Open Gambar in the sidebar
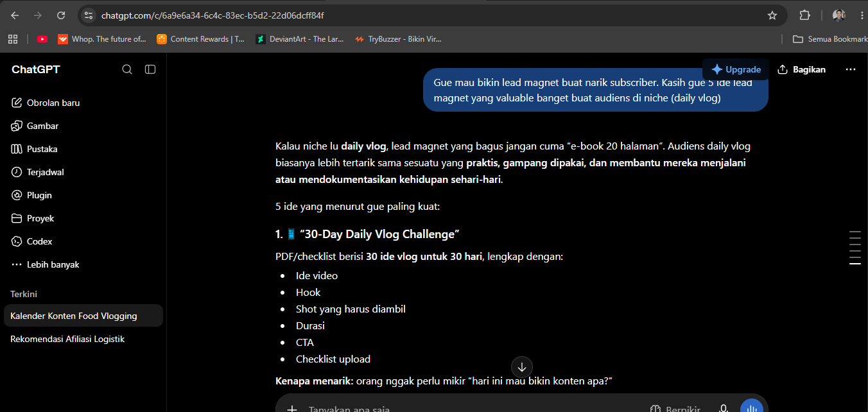 click(x=83, y=126)
